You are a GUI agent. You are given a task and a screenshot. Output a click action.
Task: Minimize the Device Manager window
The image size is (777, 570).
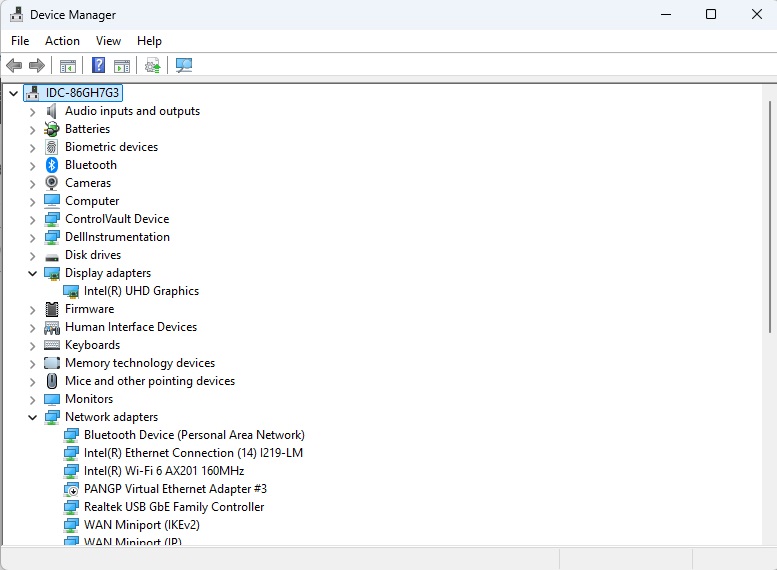tap(666, 14)
